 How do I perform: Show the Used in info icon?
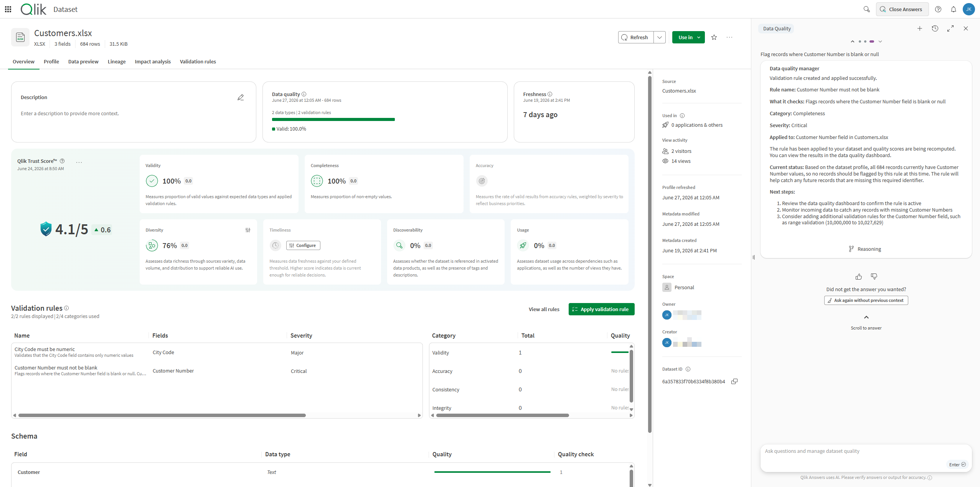click(682, 116)
